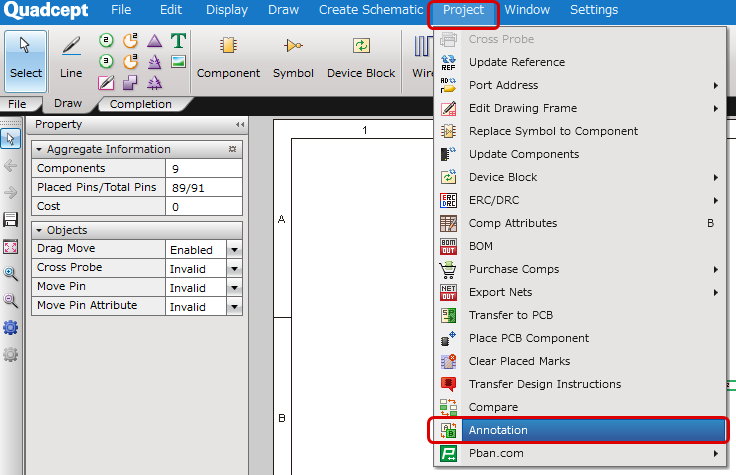Click the sidebar back arrow
Screen dimensions: 736x475
10,166
